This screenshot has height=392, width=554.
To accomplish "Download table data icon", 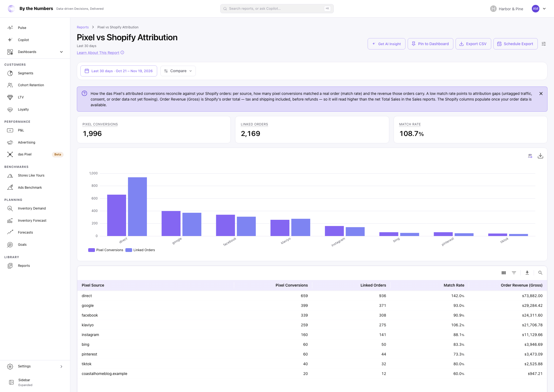I will (527, 273).
